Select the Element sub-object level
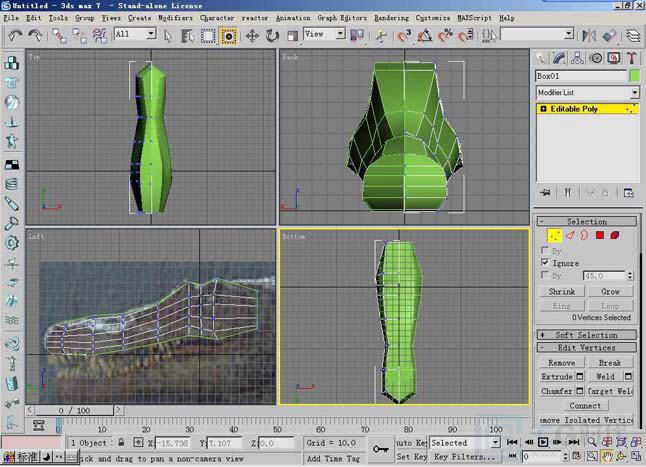Image resolution: width=646 pixels, height=467 pixels. 615,236
